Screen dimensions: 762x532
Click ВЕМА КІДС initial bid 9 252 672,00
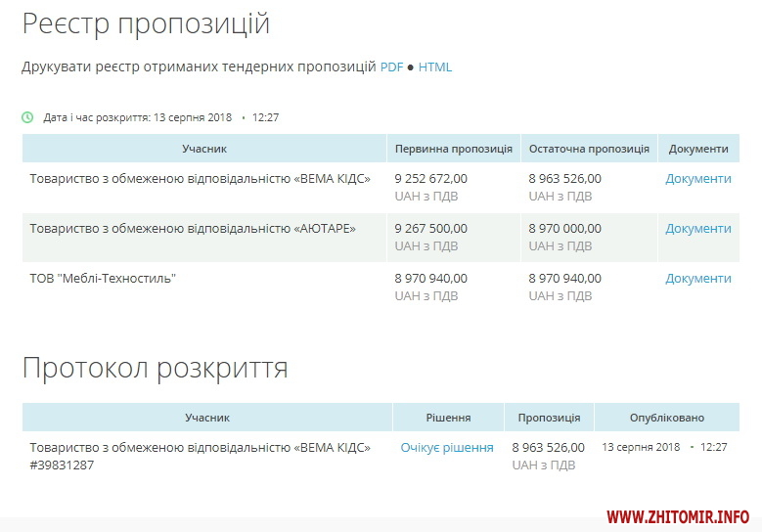[x=430, y=179]
